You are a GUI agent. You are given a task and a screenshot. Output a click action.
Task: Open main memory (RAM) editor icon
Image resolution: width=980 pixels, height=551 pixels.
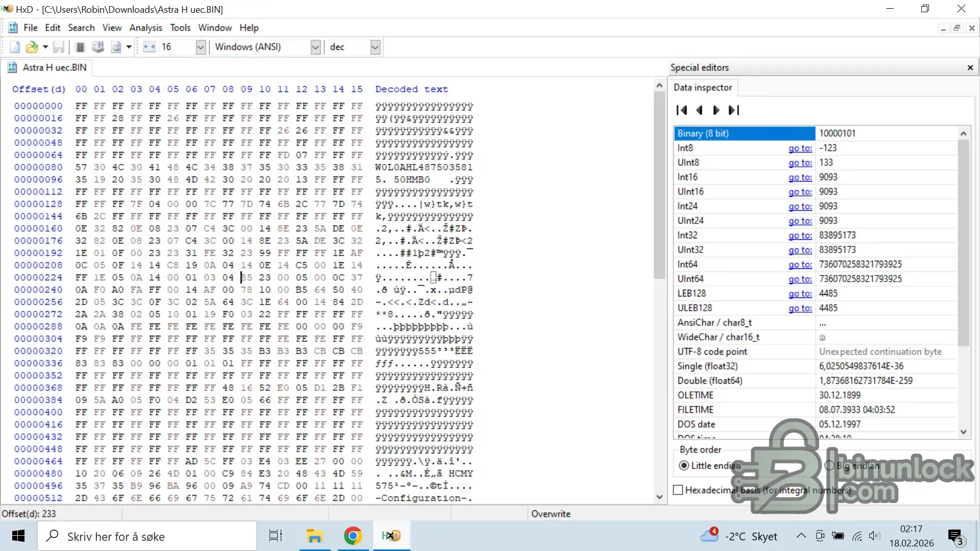click(x=80, y=47)
